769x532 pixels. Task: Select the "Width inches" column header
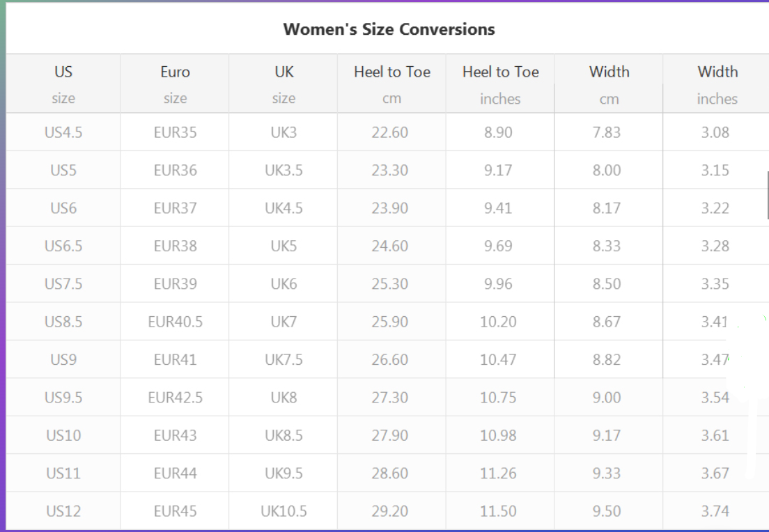pyautogui.click(x=717, y=84)
